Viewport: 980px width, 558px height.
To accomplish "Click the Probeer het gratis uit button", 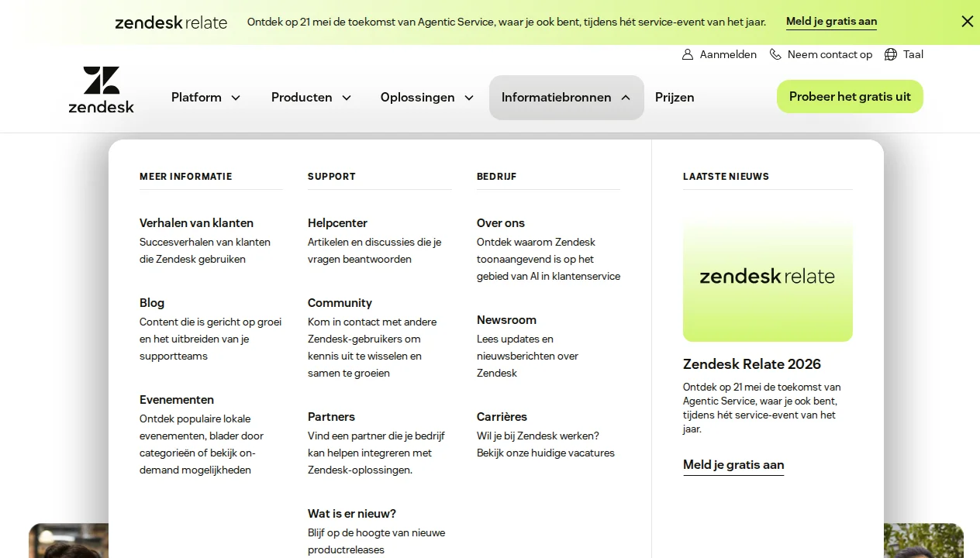I will [x=850, y=96].
